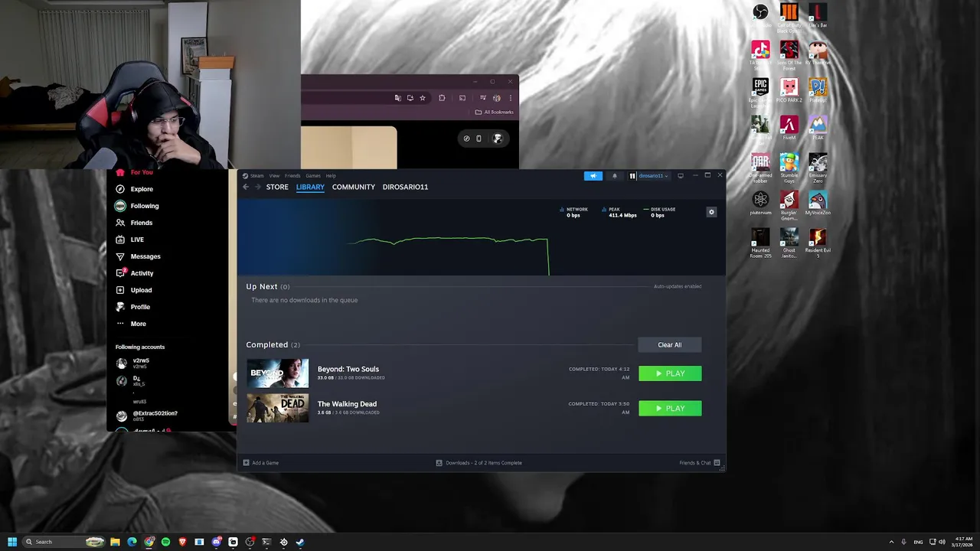This screenshot has height=551, width=980.
Task: Open TikTok Explore page
Action: pos(135,189)
